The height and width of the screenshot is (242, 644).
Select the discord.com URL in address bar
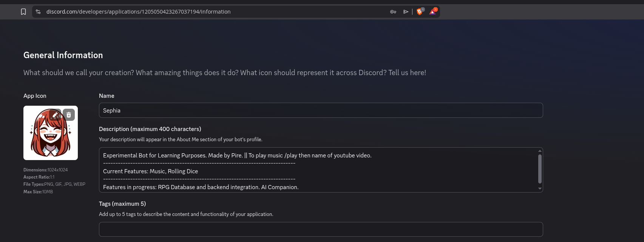pos(138,12)
